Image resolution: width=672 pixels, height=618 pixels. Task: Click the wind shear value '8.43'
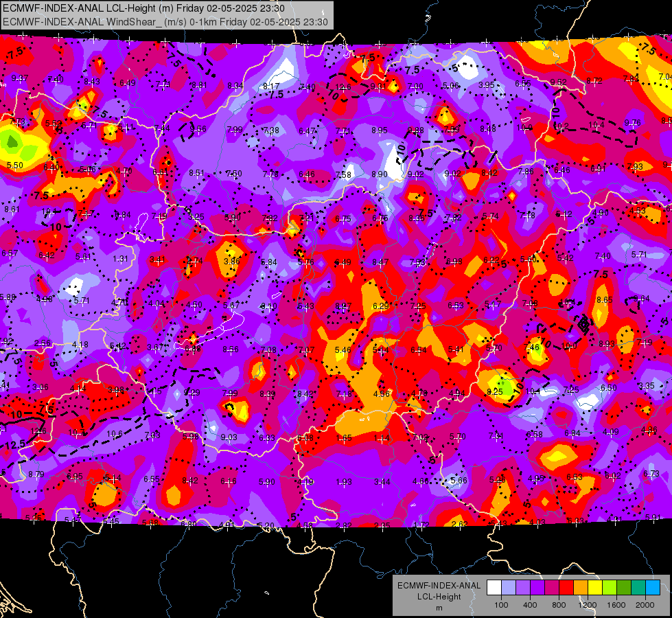pos(92,82)
